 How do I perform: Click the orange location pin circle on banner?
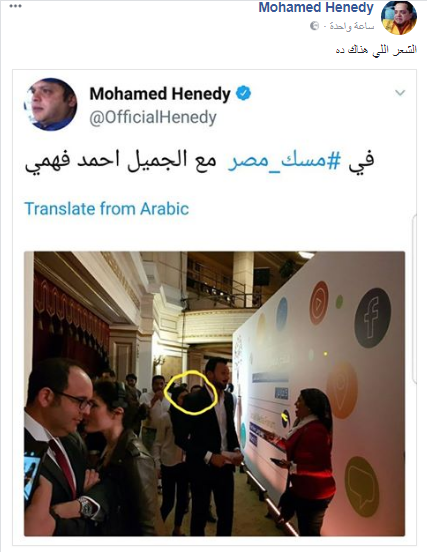(341, 390)
